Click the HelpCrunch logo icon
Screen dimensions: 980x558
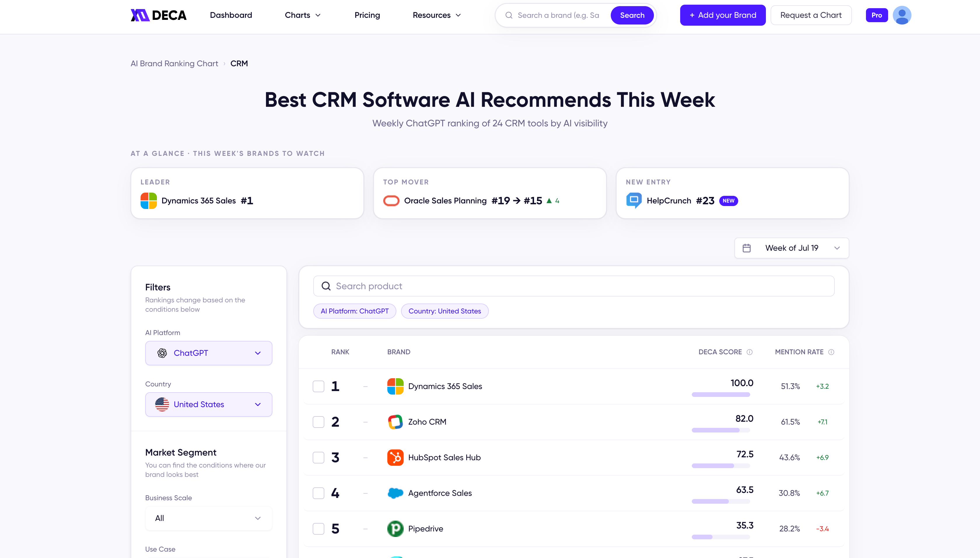pyautogui.click(x=634, y=201)
